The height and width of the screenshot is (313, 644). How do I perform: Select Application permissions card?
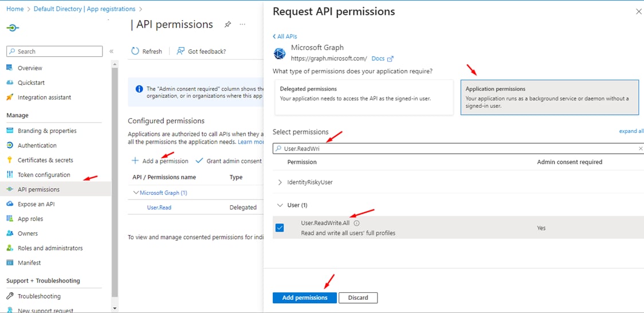coord(549,97)
